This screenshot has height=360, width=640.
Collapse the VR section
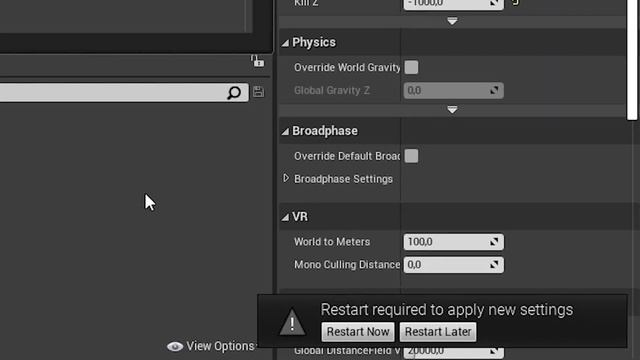285,217
